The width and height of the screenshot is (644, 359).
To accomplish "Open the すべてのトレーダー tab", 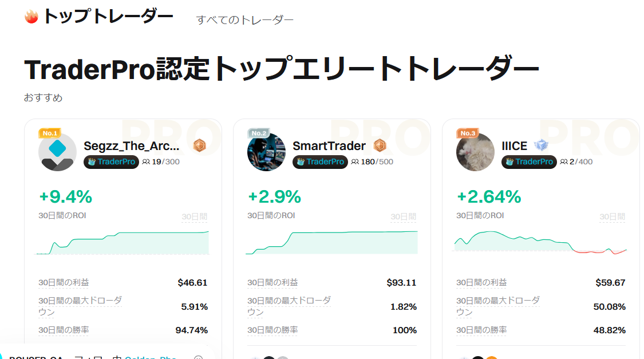I will pos(245,20).
